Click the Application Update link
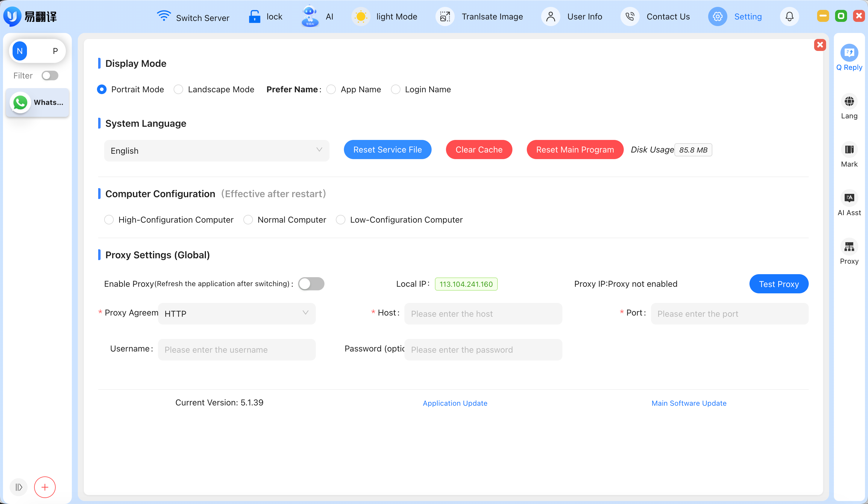868x504 pixels. click(x=455, y=403)
